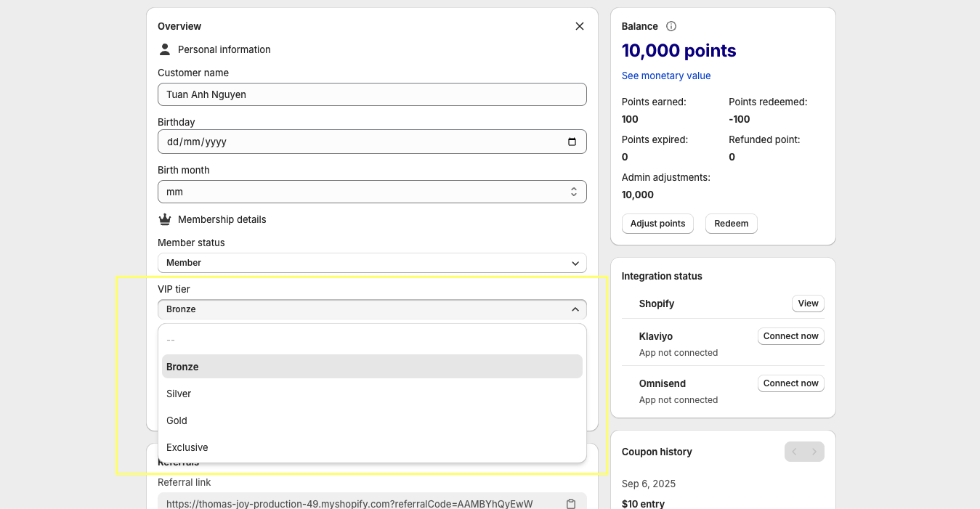Screen dimensions: 980x509
Task: Copy the referral link with clipboard icon
Action: 571,503
